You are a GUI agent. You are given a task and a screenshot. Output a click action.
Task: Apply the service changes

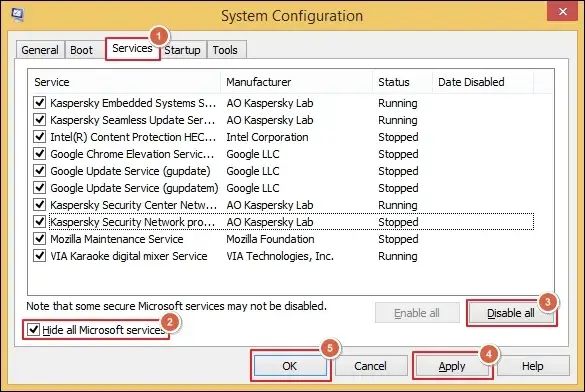452,366
